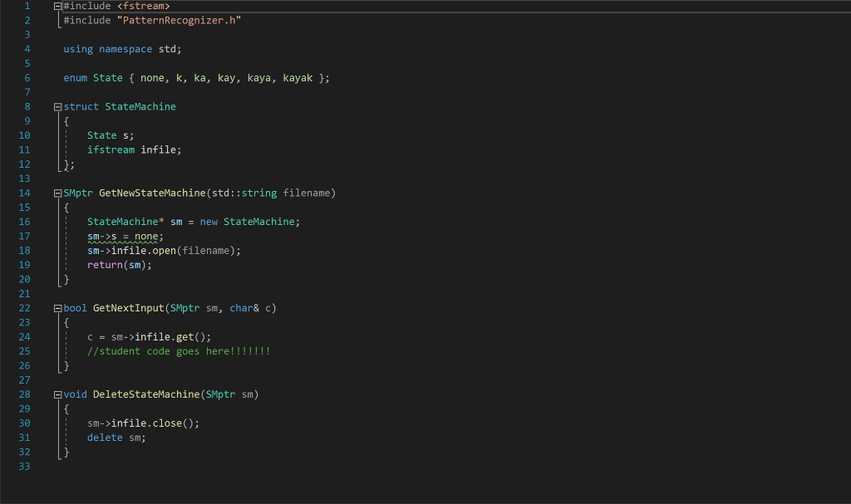Screen dimensions: 851x504
Task: Click the GetNextInput function name
Action: coord(128,308)
